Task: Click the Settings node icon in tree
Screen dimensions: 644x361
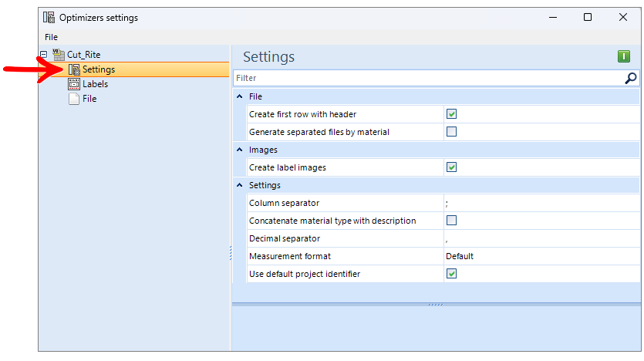Action: tap(74, 69)
